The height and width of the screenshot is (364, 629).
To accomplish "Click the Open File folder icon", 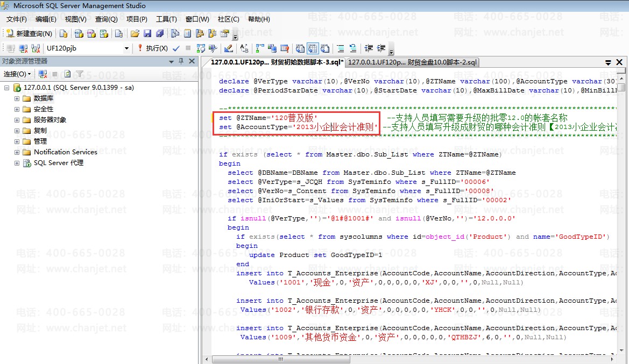I will 135,33.
